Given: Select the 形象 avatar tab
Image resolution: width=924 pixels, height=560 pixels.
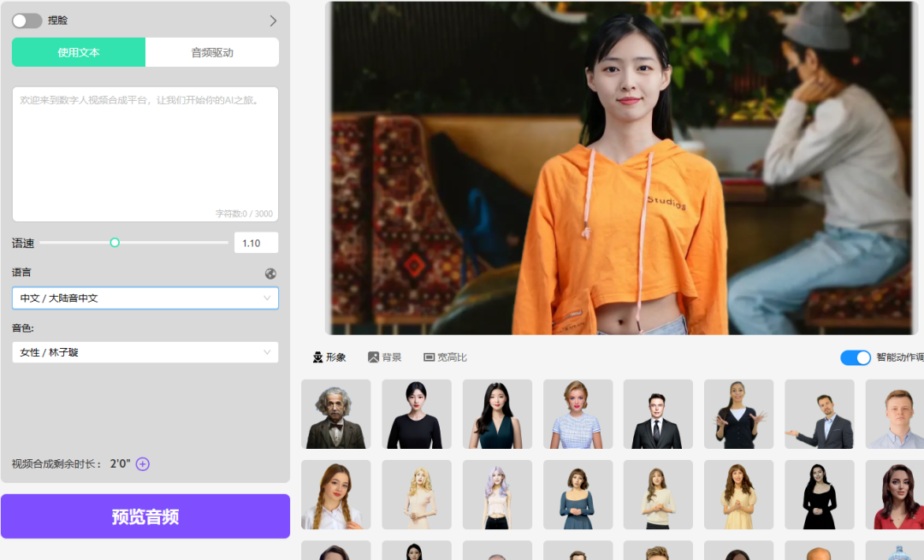Looking at the screenshot, I should point(329,357).
